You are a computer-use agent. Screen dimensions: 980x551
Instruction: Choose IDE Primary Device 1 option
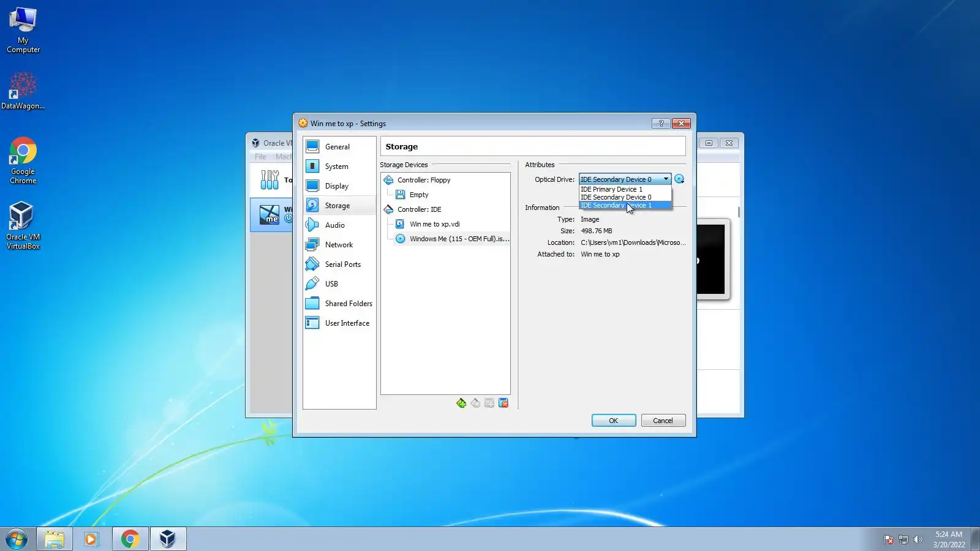625,189
